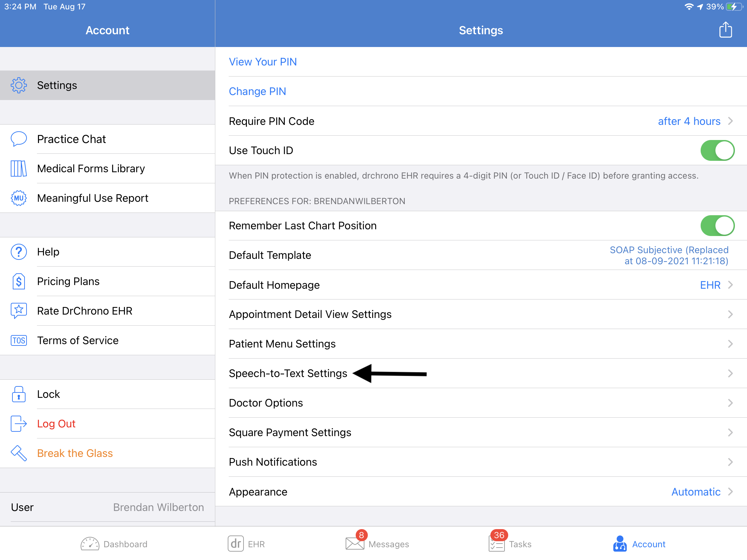Viewport: 747px width, 560px height.
Task: Open Pricing Plans label in sidebar
Action: (x=68, y=281)
